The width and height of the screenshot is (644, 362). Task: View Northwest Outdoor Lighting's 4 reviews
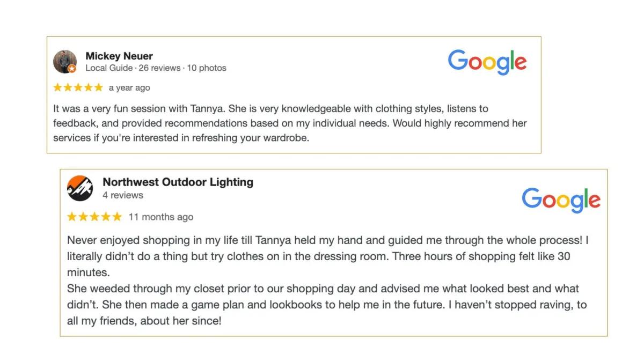tap(123, 195)
